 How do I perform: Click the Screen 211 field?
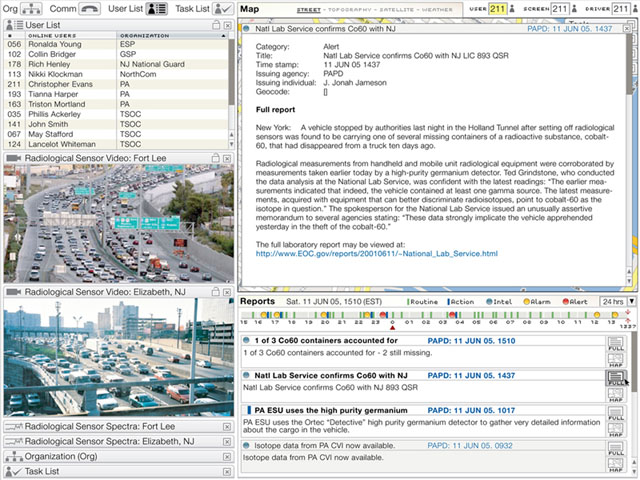point(560,9)
